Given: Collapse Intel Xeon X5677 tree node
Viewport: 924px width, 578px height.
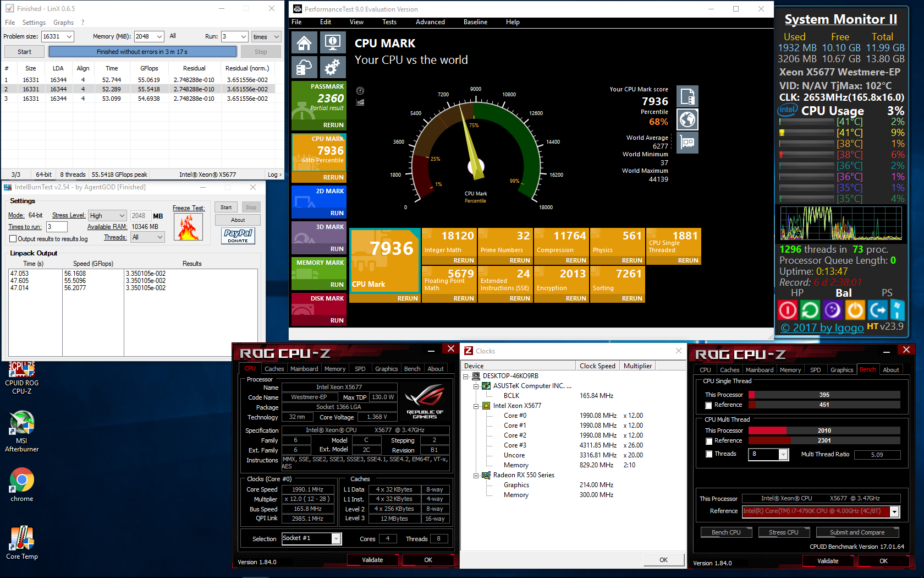Looking at the screenshot, I should (477, 406).
